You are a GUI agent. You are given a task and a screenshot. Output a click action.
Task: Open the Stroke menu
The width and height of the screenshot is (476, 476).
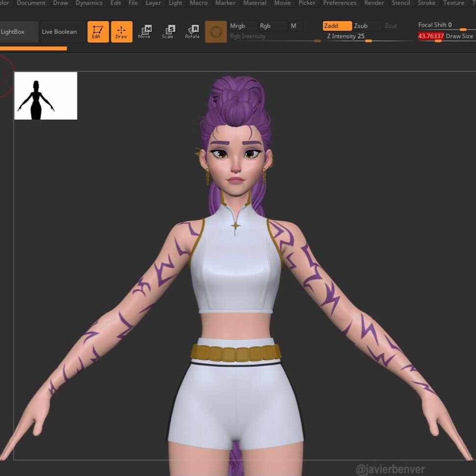click(426, 3)
